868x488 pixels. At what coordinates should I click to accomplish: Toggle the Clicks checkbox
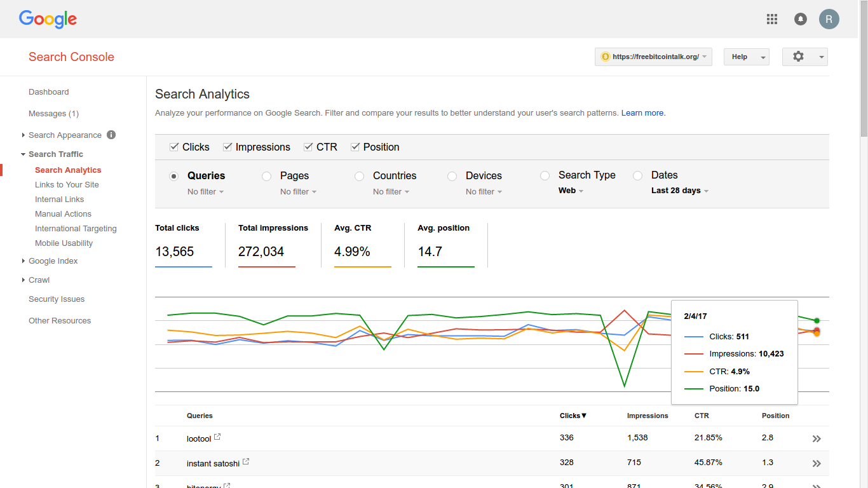174,147
